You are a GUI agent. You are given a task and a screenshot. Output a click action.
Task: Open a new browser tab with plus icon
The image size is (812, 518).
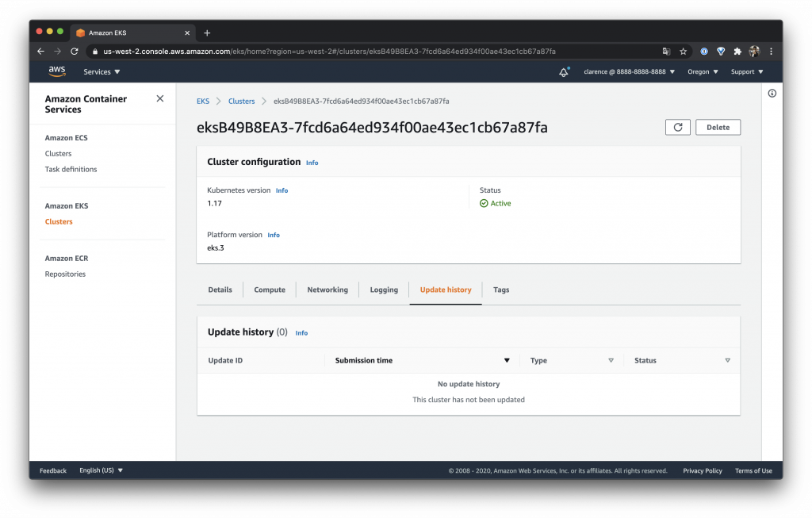coord(207,33)
